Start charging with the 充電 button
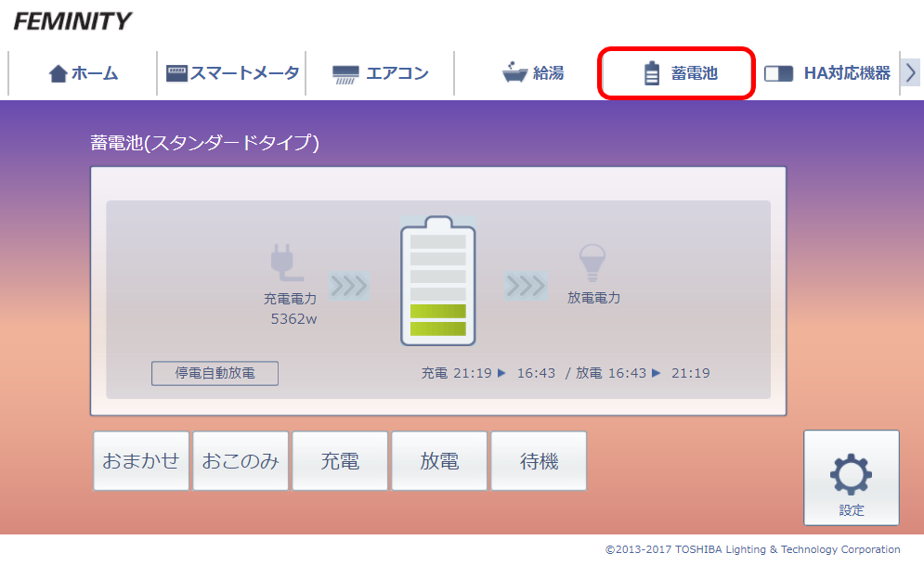This screenshot has height=566, width=924. point(340,461)
